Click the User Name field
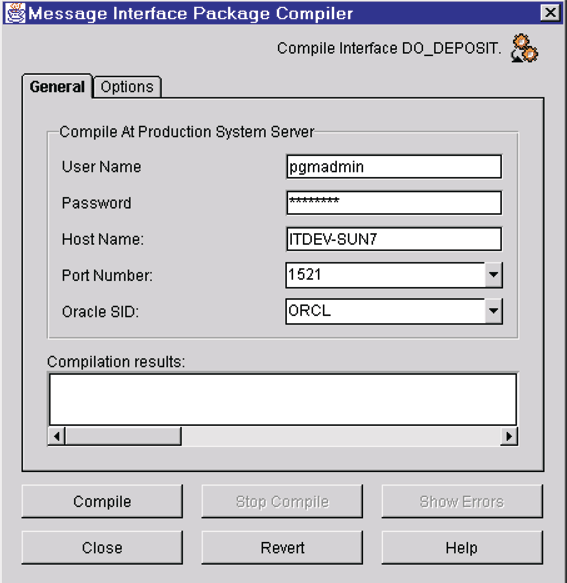 point(394,167)
